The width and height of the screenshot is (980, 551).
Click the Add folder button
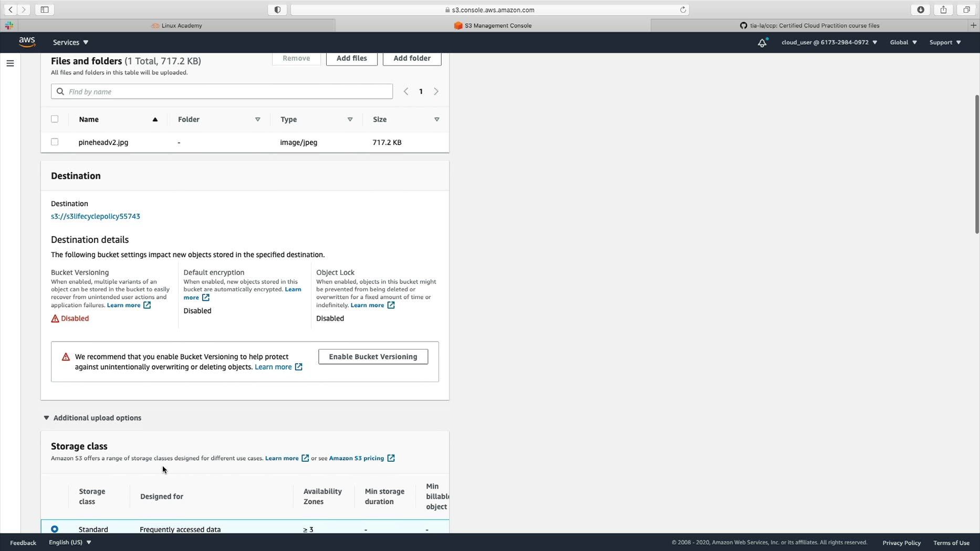412,58
